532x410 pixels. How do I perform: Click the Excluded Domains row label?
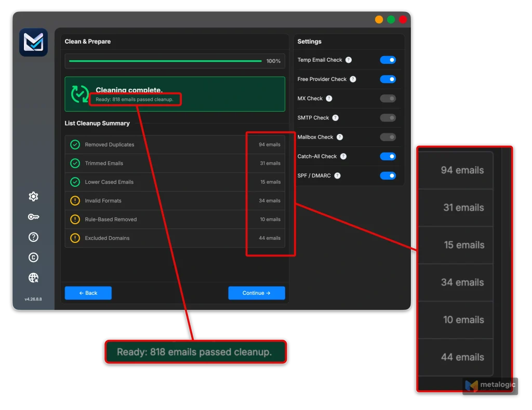107,238
